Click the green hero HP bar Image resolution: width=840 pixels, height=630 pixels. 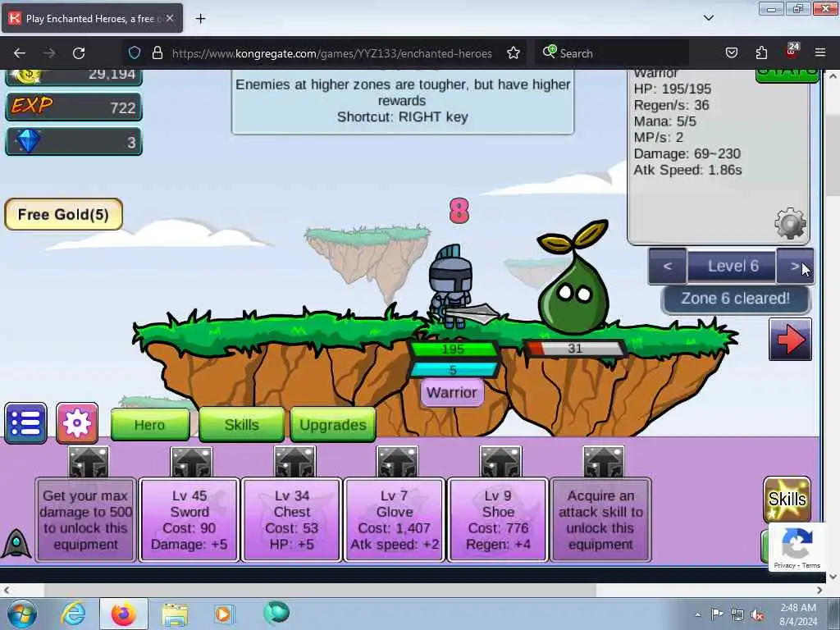453,349
